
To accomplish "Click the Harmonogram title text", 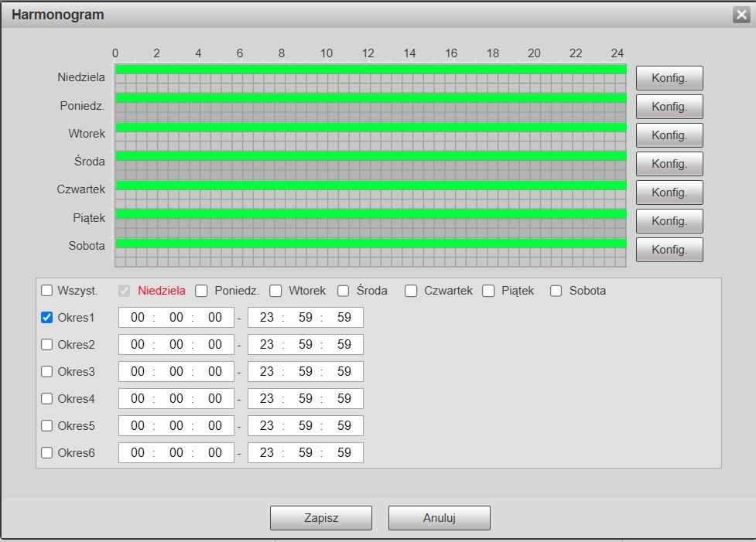I will 58,15.
